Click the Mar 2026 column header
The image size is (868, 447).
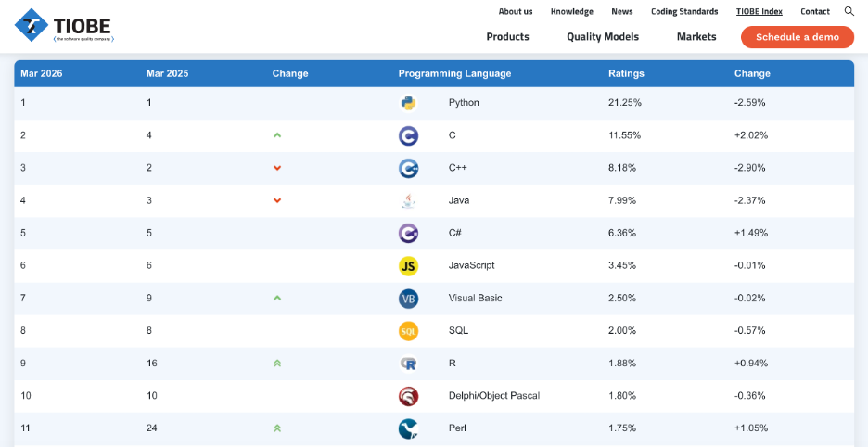(42, 73)
